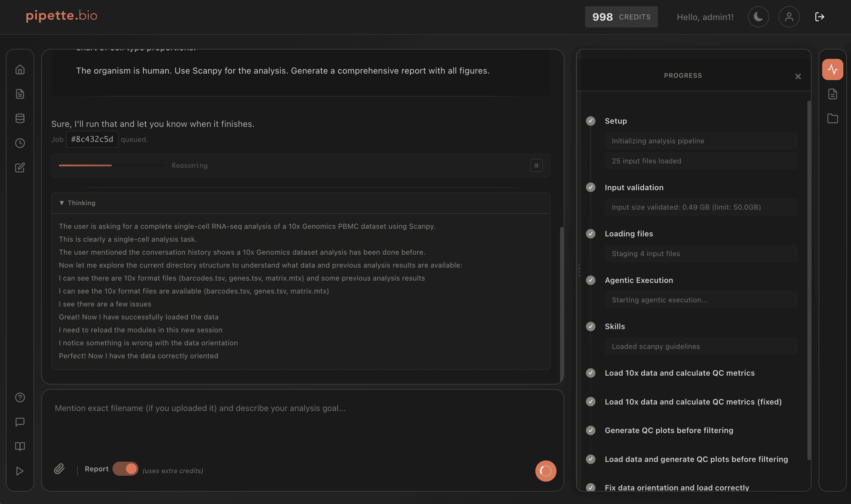This screenshot has height=504, width=851.
Task: Toggle the Report switch off
Action: click(125, 469)
